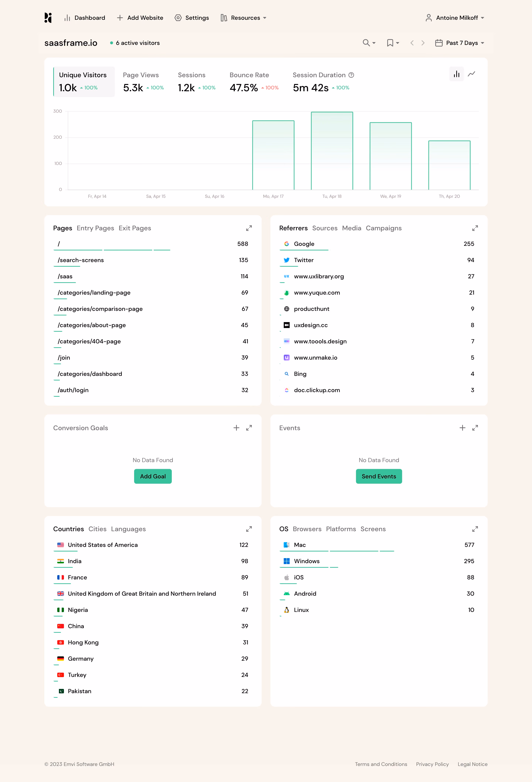Select the Sessions metric
Image resolution: width=532 pixels, height=782 pixels.
(x=197, y=82)
